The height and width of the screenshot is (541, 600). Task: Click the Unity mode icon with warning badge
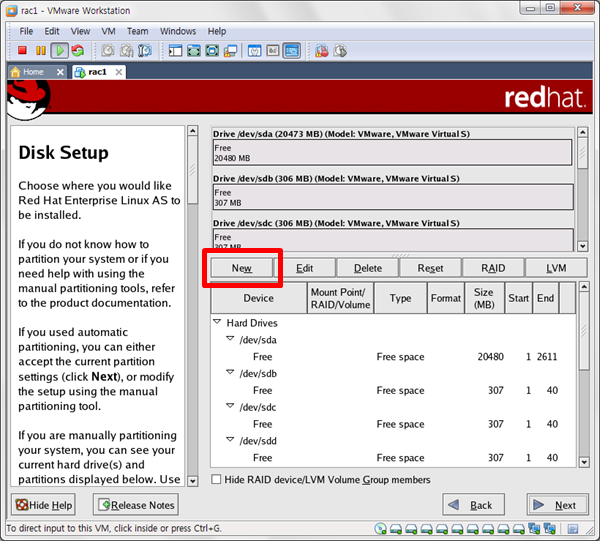point(231,51)
